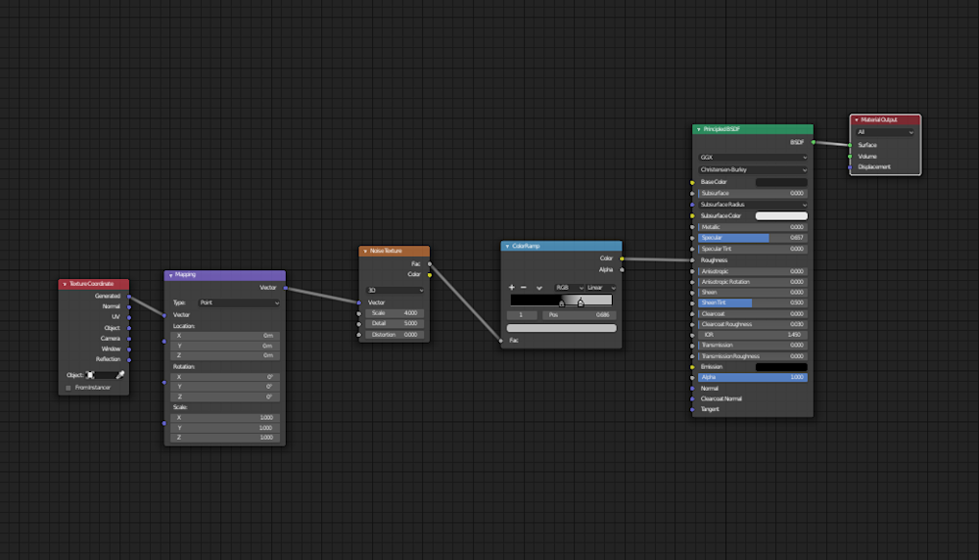This screenshot has height=560, width=979.
Task: Click the BSDF output socket on Principled BSDF
Action: (x=813, y=142)
